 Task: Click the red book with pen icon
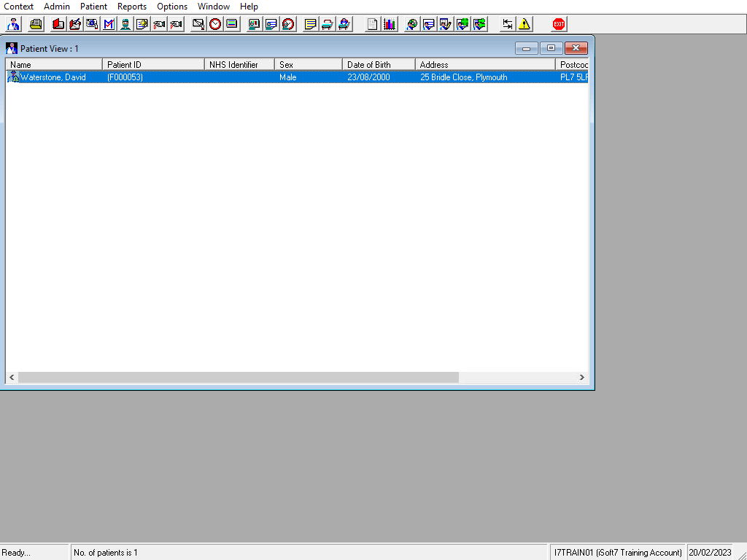tap(75, 24)
